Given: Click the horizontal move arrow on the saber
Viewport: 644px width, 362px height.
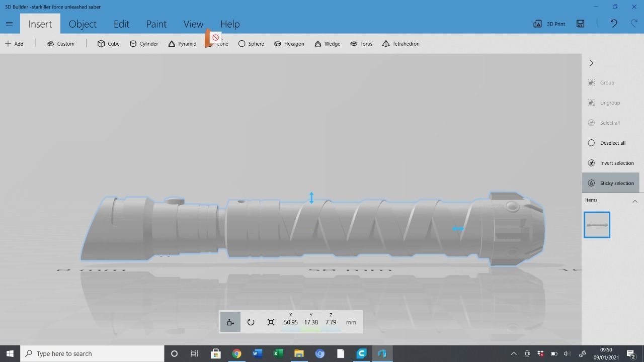Looking at the screenshot, I should tap(458, 229).
